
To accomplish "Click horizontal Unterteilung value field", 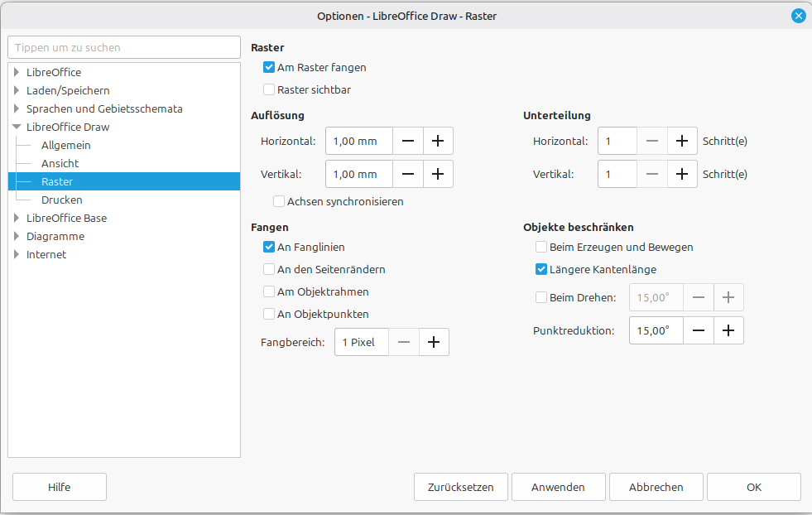I will point(617,141).
